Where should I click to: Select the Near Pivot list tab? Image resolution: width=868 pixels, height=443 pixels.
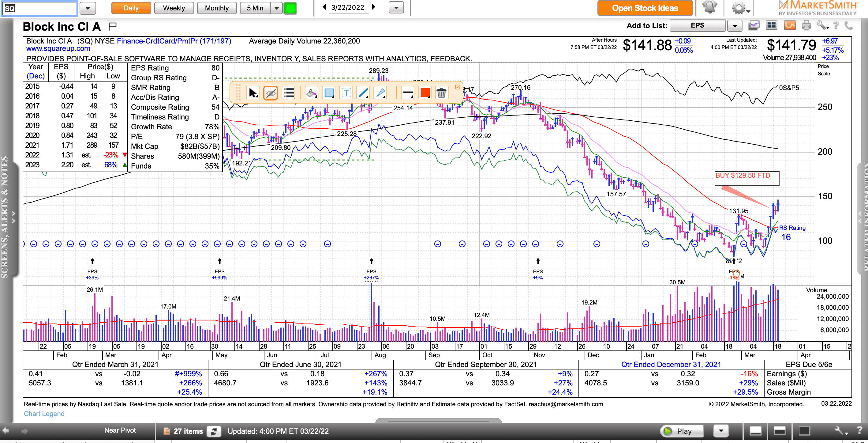pyautogui.click(x=120, y=430)
